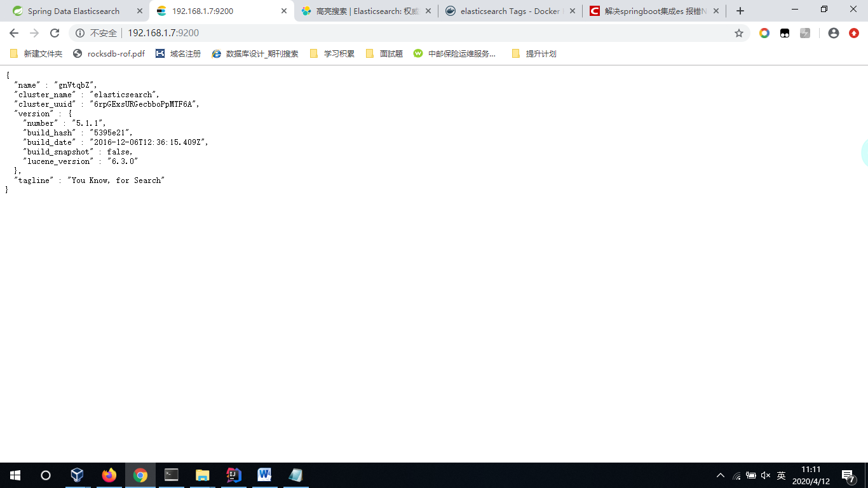Open the 新建文件夹 bookmarks folder
The width and height of the screenshot is (868, 488).
[x=36, y=53]
